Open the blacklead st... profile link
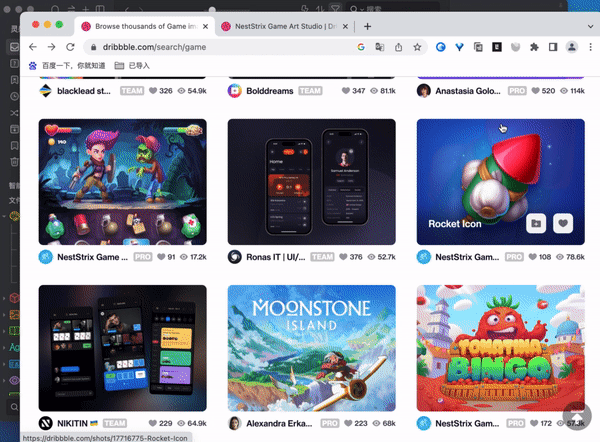Image resolution: width=600 pixels, height=442 pixels. point(84,91)
